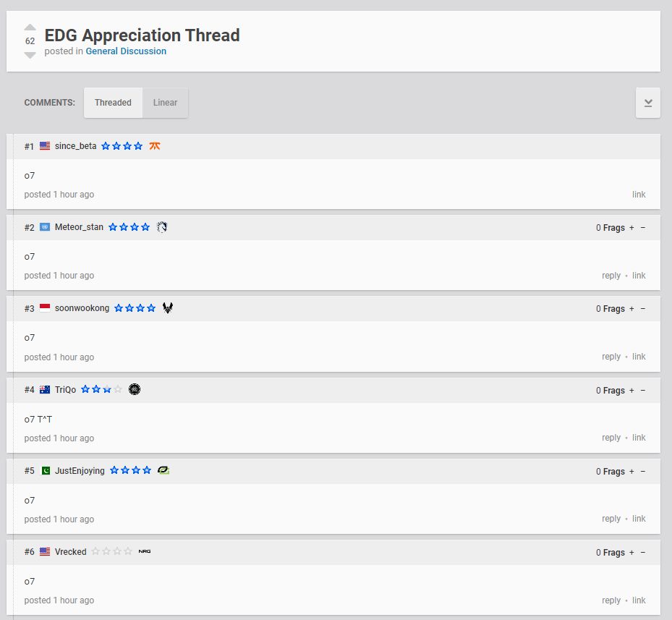This screenshot has height=620, width=672.
Task: Open Vrecked's user profile
Action: point(70,552)
